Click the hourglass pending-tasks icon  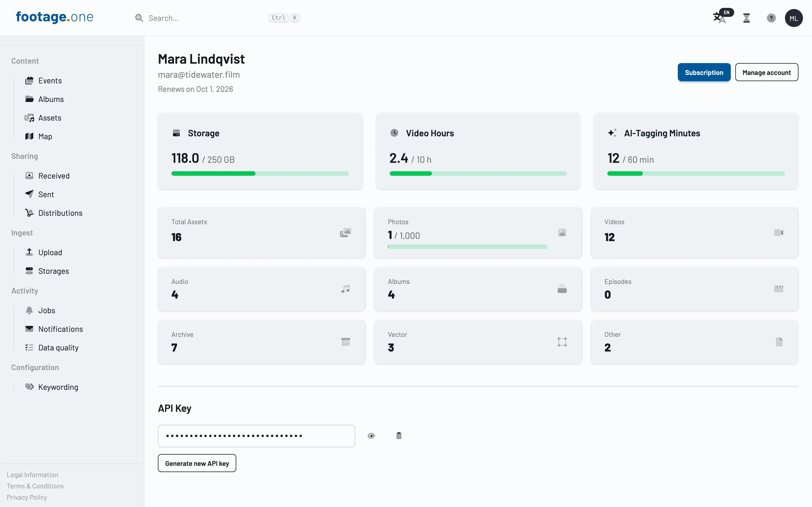click(x=747, y=18)
